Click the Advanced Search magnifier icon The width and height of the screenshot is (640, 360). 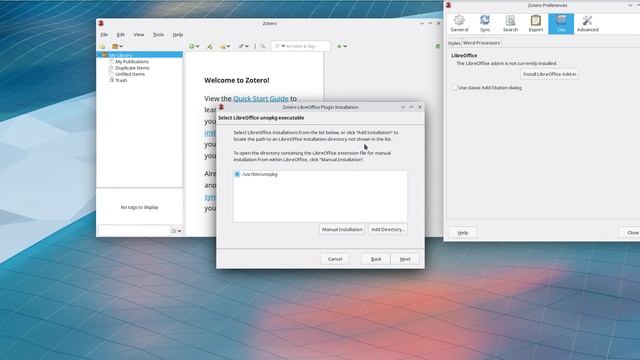pyautogui.click(x=263, y=47)
